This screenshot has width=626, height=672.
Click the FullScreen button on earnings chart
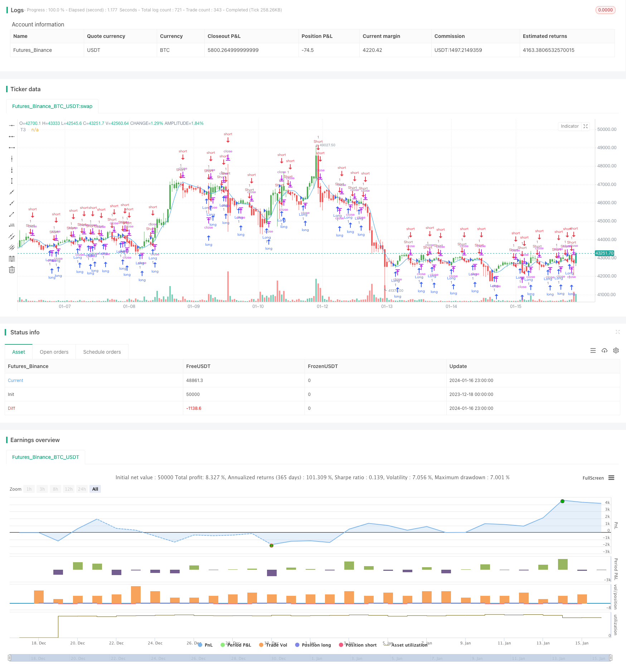click(x=593, y=478)
